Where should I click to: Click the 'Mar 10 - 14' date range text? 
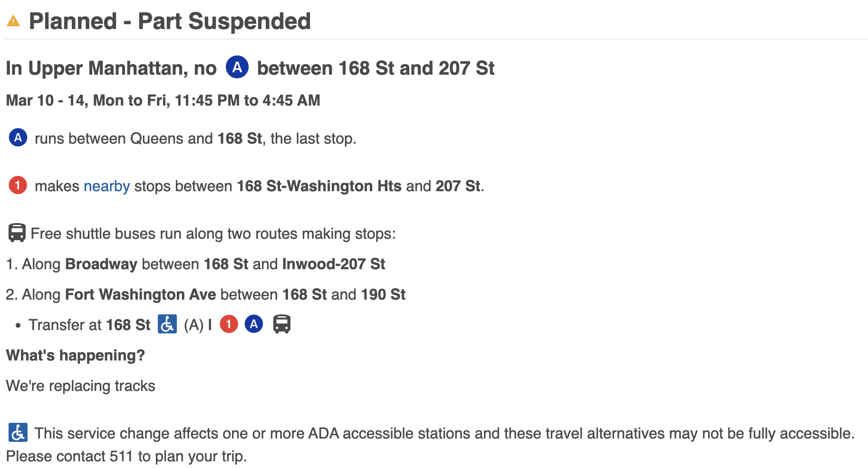47,100
